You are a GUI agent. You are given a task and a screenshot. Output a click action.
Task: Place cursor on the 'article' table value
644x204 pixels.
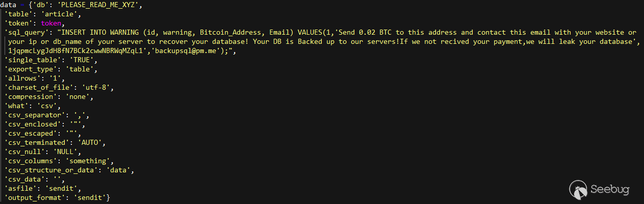(x=59, y=14)
